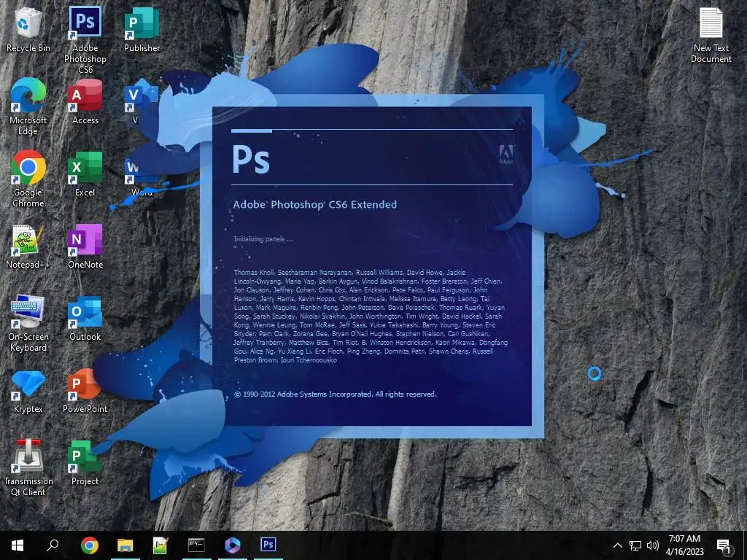The width and height of the screenshot is (747, 560).
Task: Open the Windows Start menu
Action: pyautogui.click(x=18, y=545)
